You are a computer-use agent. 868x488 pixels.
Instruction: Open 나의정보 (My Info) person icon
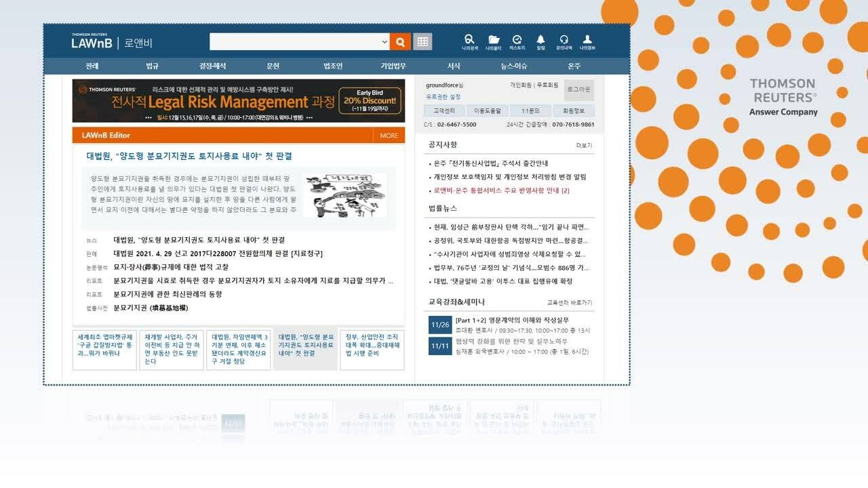click(x=587, y=43)
